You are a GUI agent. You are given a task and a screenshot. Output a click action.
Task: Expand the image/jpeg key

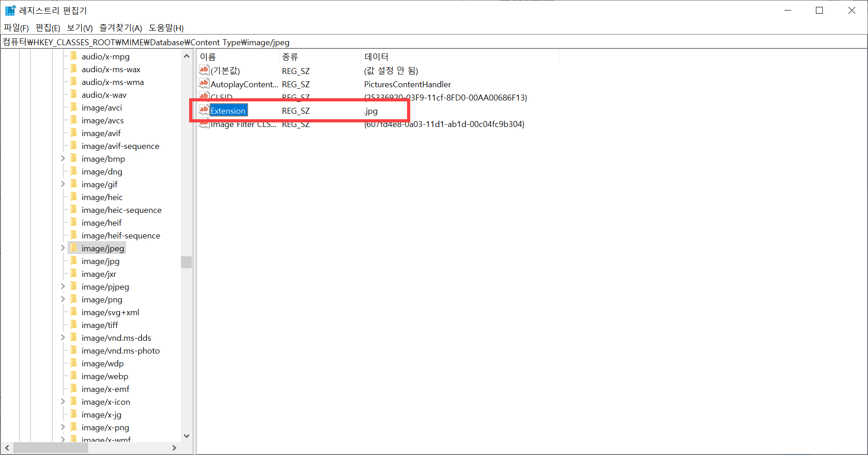[63, 248]
